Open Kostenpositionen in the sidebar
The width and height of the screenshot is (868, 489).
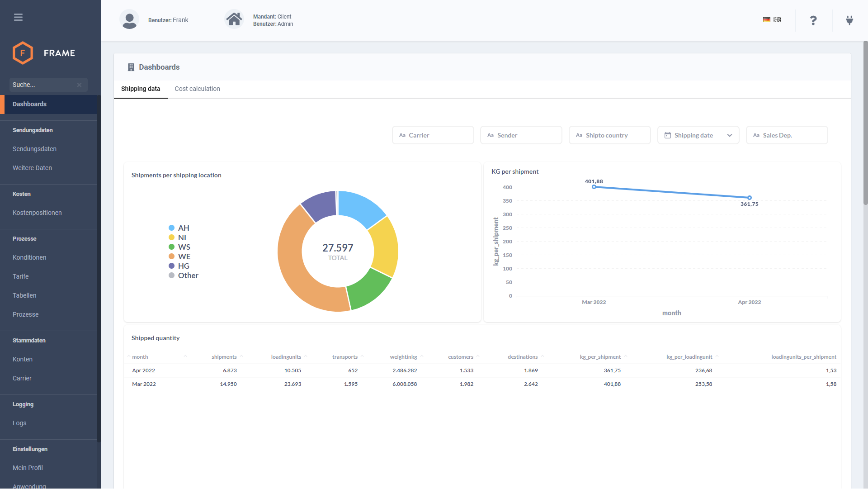tap(37, 213)
